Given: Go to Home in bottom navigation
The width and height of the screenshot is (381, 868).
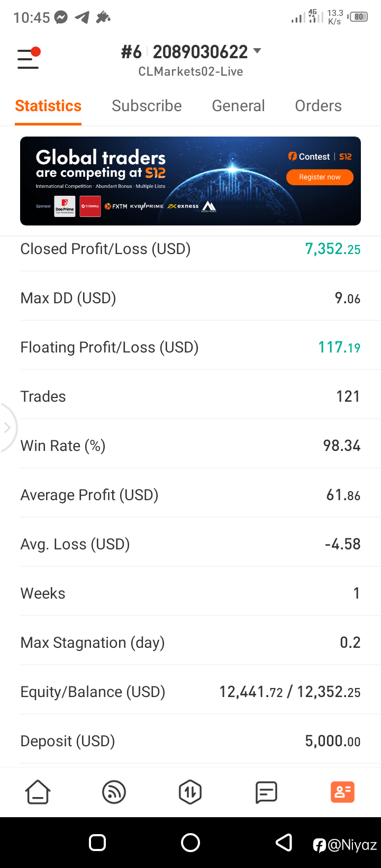Looking at the screenshot, I should 38,792.
